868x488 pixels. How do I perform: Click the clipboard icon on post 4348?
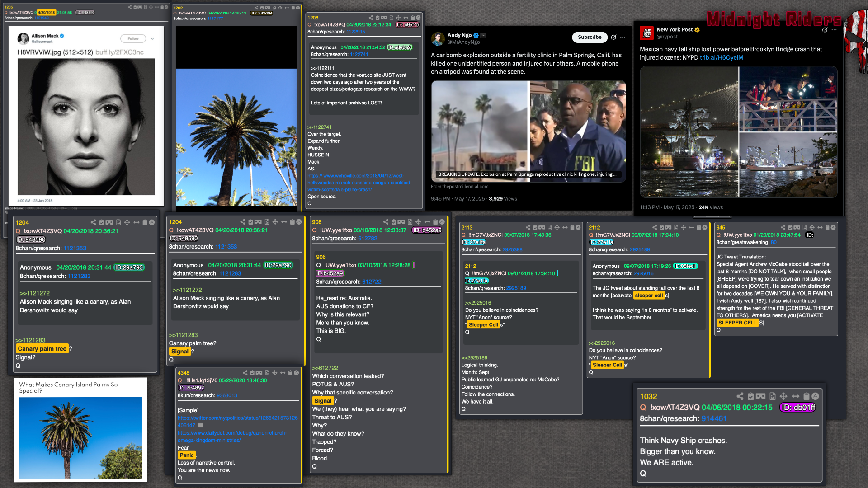tap(290, 373)
